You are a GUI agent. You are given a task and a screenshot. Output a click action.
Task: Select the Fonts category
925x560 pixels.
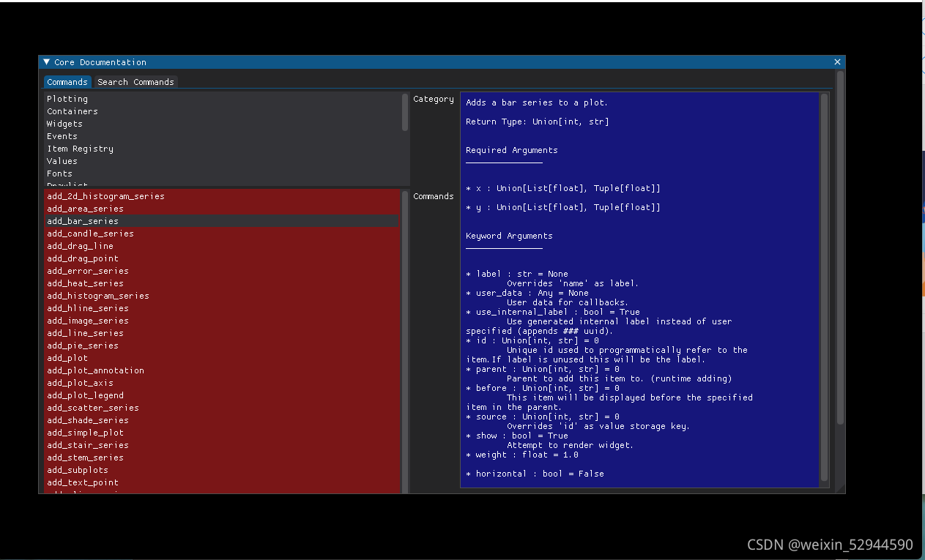click(x=59, y=173)
